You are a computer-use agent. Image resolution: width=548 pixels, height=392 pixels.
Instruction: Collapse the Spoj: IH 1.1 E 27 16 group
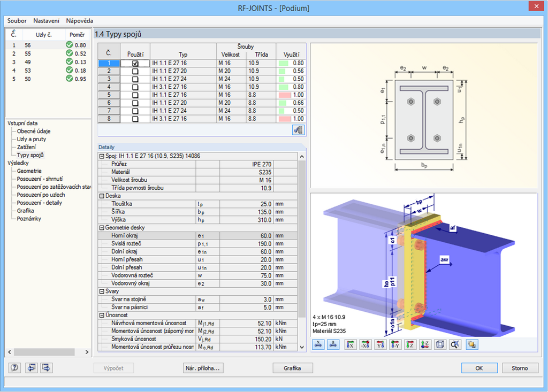[102, 156]
